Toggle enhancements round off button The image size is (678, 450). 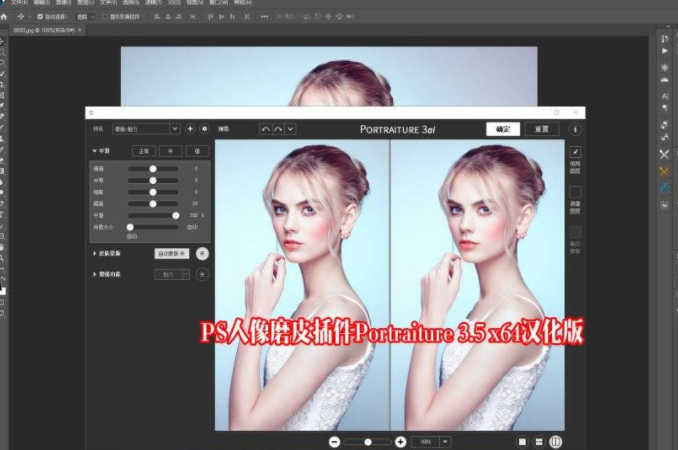202,274
